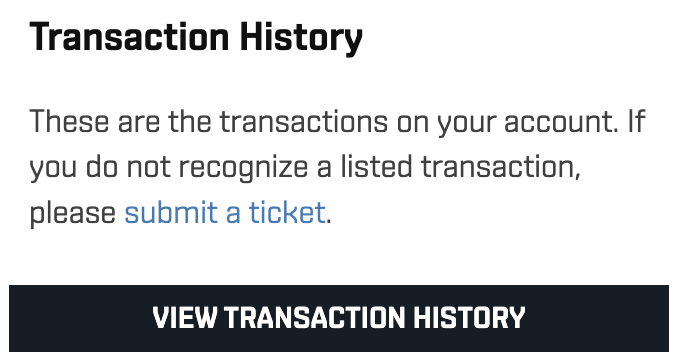Viewport: 678px width, 364px height.
Task: Click the View Transaction History button
Action: tap(339, 318)
